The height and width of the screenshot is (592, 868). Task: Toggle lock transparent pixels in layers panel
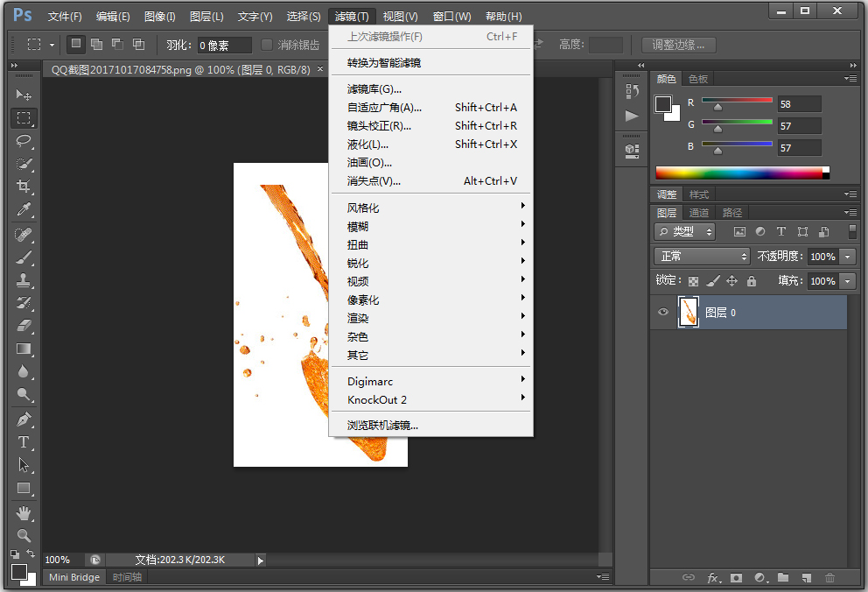click(x=693, y=281)
